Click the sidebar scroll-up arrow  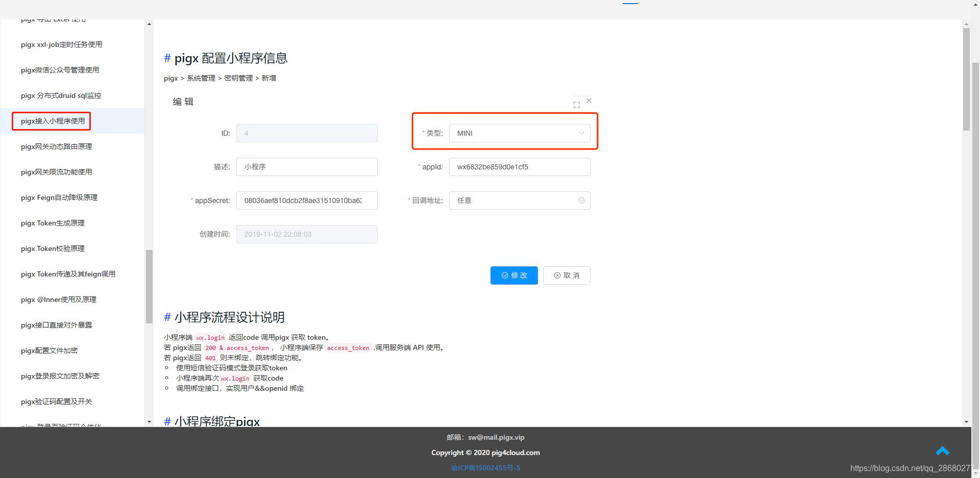[x=149, y=24]
